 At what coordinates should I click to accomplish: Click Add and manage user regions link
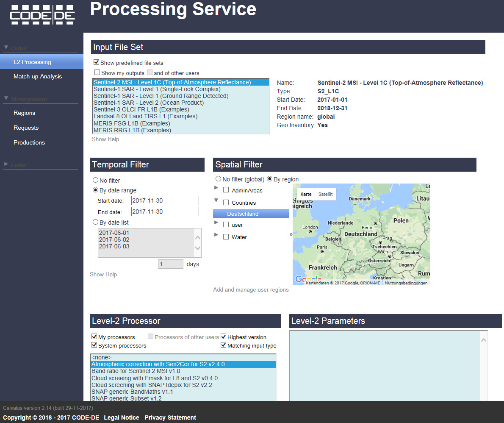click(x=251, y=290)
